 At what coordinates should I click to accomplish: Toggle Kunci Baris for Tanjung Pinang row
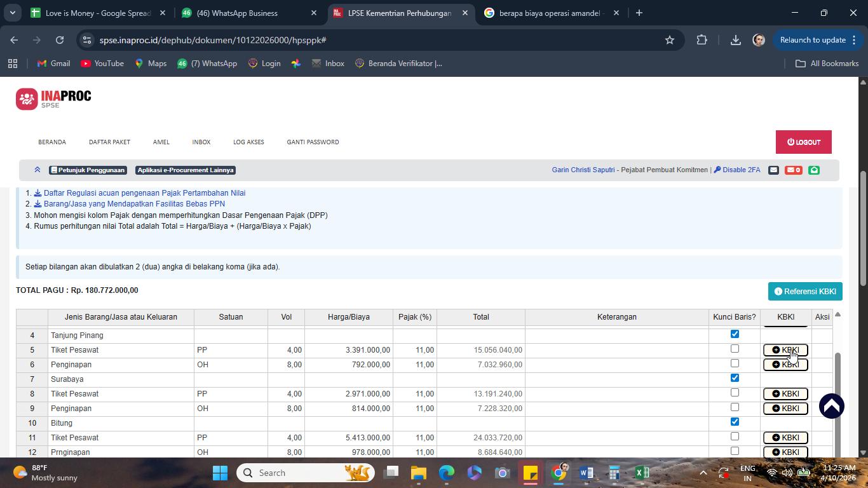(x=735, y=334)
